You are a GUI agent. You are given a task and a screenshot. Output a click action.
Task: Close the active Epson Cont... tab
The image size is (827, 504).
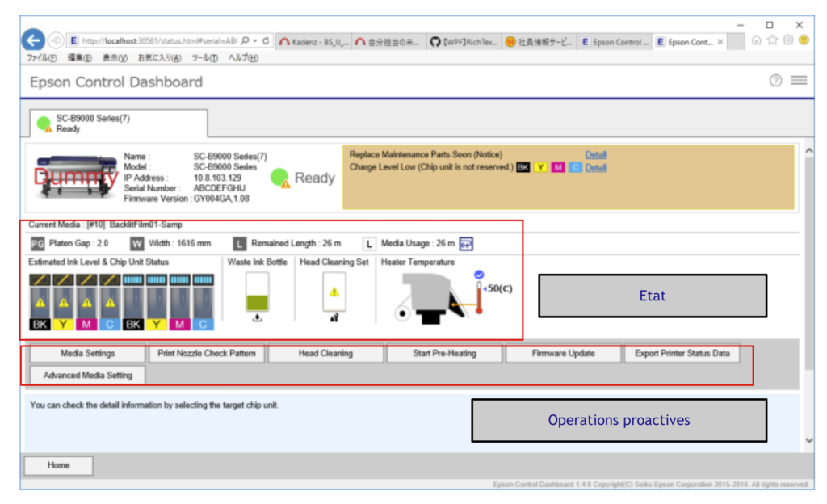point(720,42)
